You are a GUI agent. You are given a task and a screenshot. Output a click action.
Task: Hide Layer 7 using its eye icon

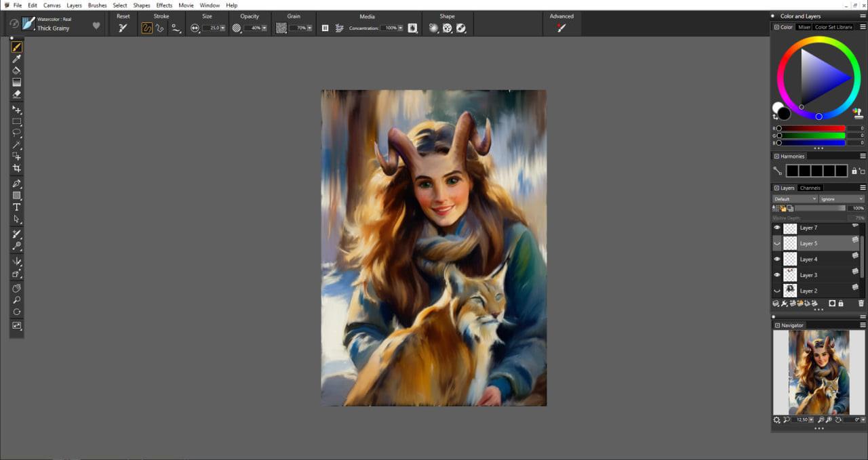(777, 228)
